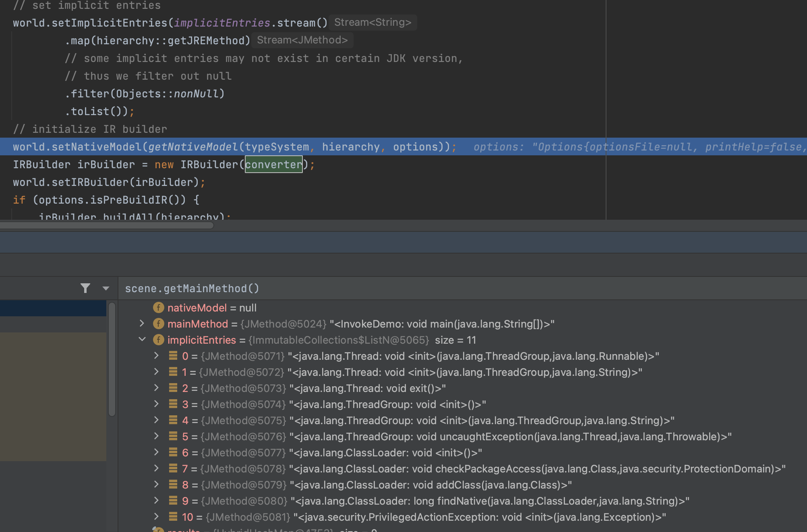Click the Stream<JMethod> inlay type hint

click(302, 40)
